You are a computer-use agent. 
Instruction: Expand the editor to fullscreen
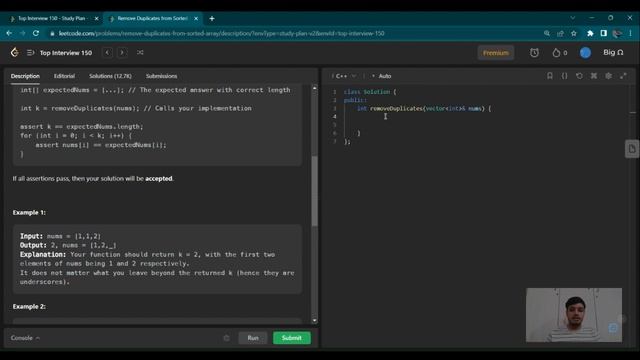pyautogui.click(x=623, y=76)
